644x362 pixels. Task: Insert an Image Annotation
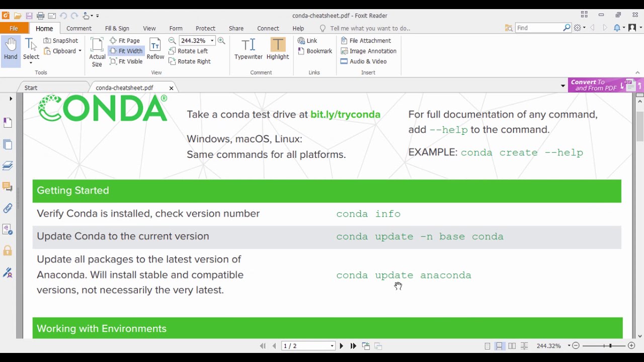coord(368,51)
